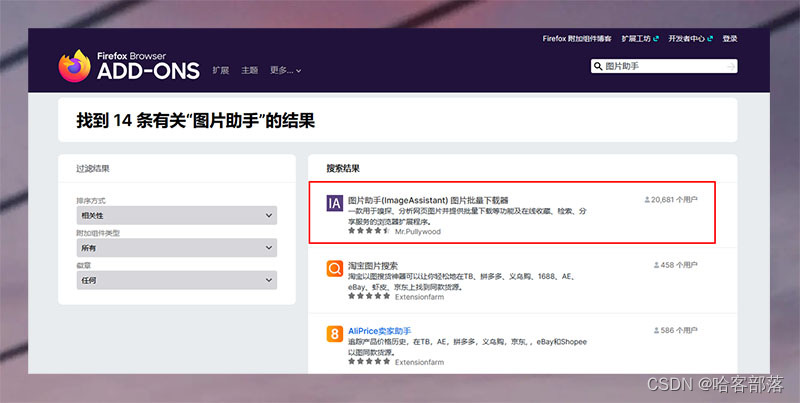Image resolution: width=800 pixels, height=403 pixels.
Task: Click 登录 link
Action: click(x=730, y=39)
